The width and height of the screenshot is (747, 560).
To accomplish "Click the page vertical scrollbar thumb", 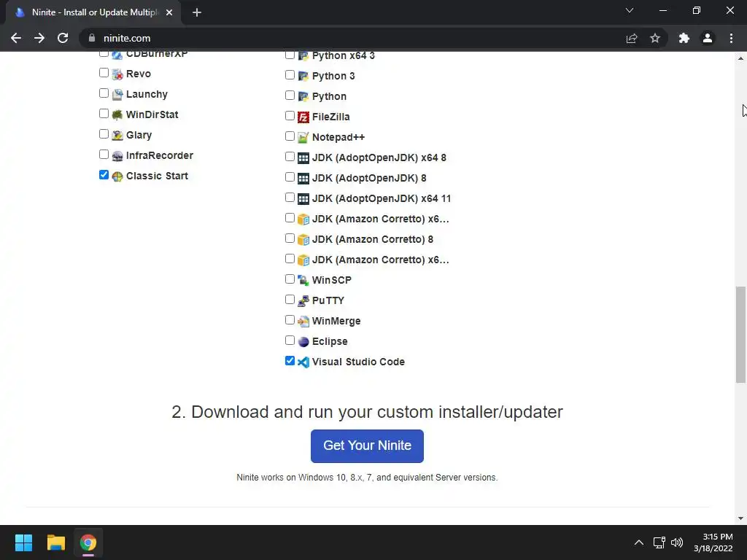I will (740, 334).
